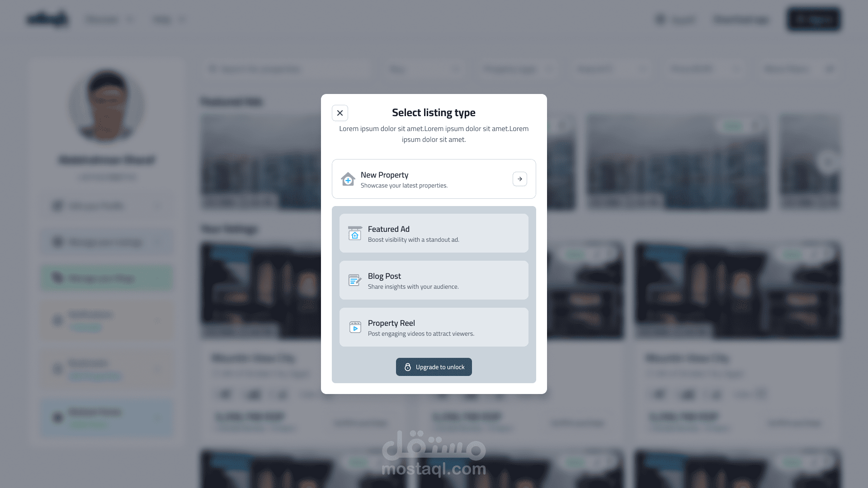Viewport: 868px width, 488px height.
Task: Open the New Property listing title
Action: tap(384, 175)
